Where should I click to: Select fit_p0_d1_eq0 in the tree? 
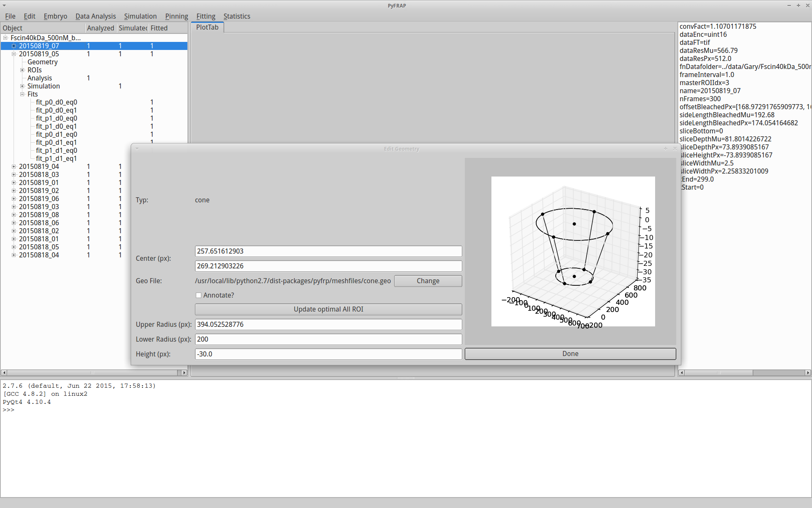click(57, 134)
